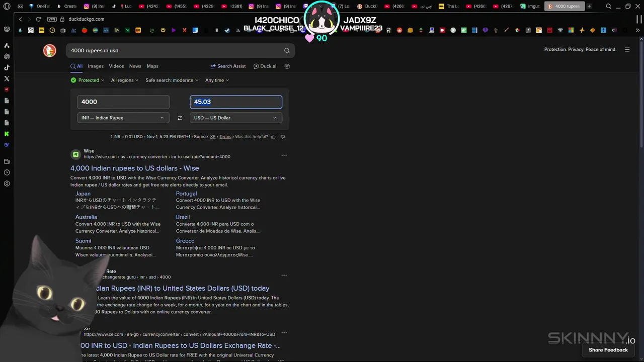The width and height of the screenshot is (644, 362).
Task: Go back to previous page
Action: (x=20, y=19)
